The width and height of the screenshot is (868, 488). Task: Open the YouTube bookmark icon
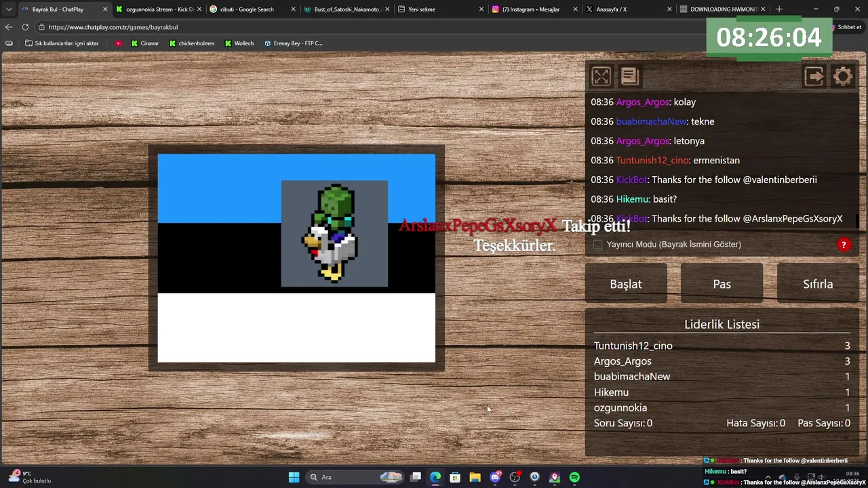click(x=119, y=43)
